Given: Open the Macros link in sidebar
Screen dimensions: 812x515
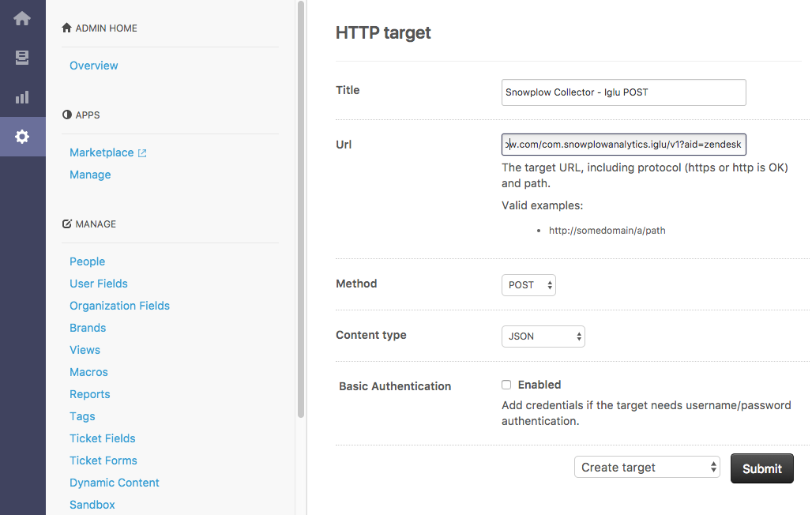Looking at the screenshot, I should click(88, 372).
